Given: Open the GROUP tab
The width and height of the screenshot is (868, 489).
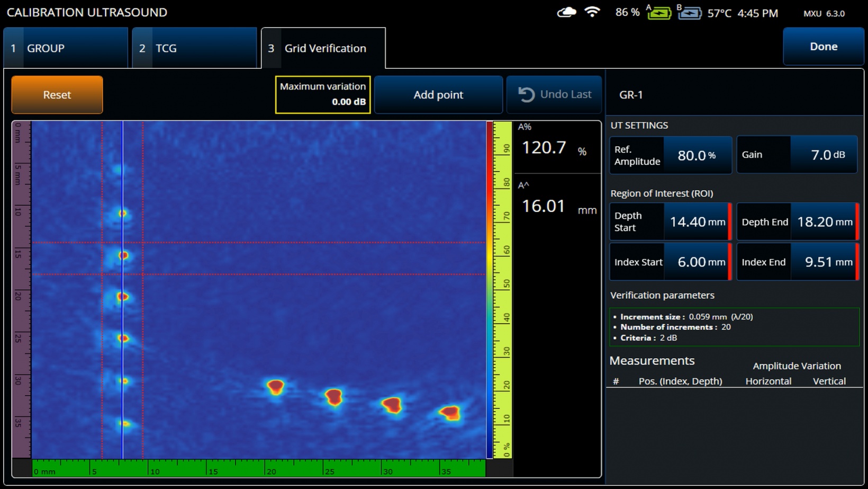Looking at the screenshot, I should pyautogui.click(x=66, y=48).
